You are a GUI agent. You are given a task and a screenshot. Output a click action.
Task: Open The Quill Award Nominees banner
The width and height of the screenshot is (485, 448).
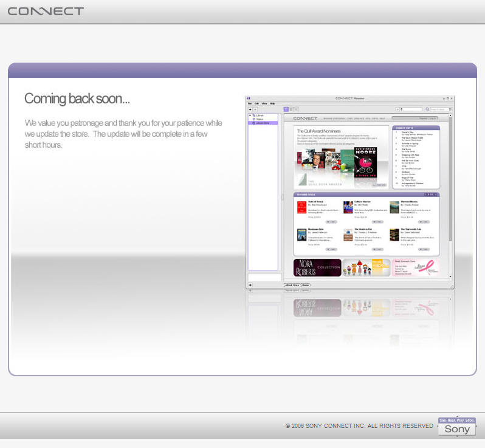(341, 157)
